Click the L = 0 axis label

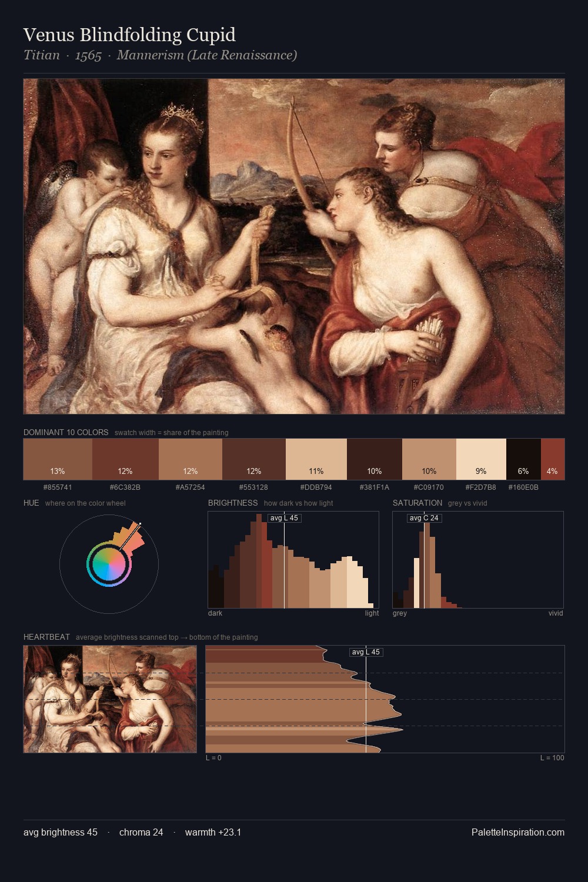[213, 758]
